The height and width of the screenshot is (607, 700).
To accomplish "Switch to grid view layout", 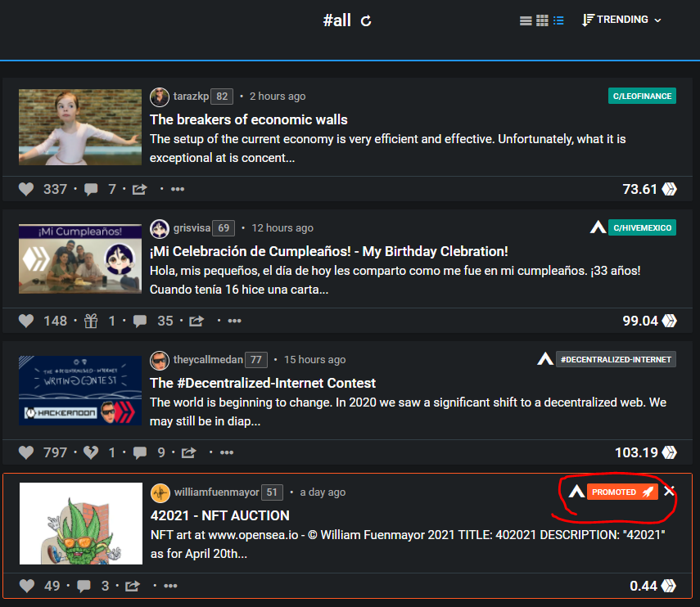I will click(542, 20).
